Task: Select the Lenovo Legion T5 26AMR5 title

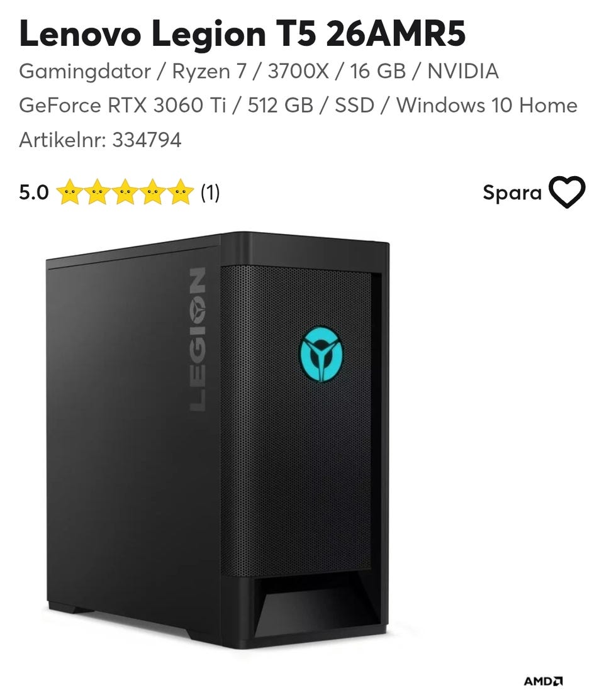Action: pyautogui.click(x=242, y=33)
